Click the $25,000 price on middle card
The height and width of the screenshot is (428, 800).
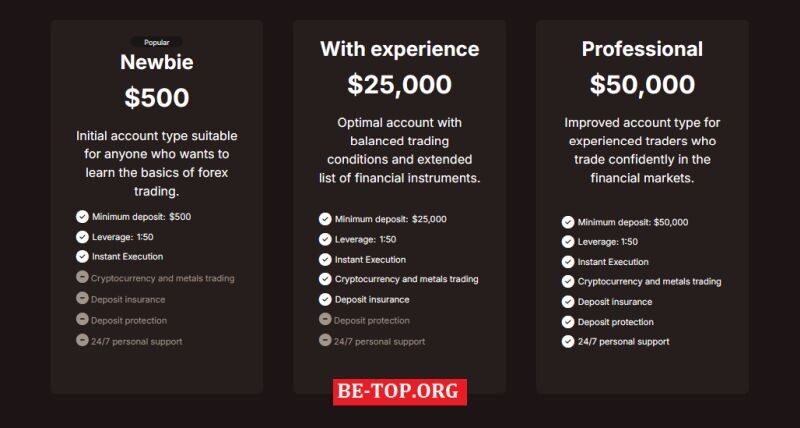tap(399, 85)
